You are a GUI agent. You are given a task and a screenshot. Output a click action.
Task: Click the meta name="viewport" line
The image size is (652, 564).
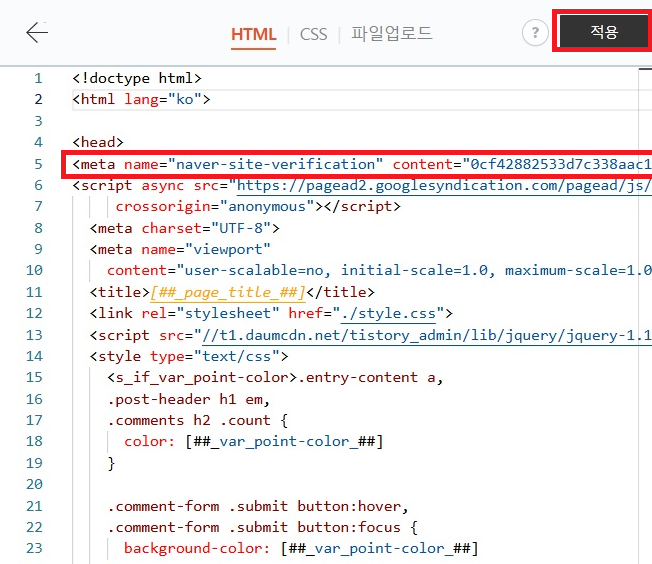(180, 249)
